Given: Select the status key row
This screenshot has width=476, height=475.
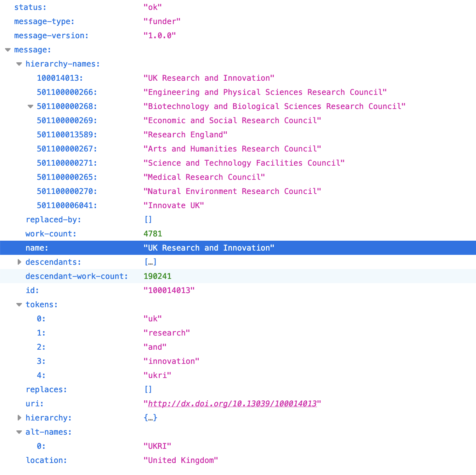Looking at the screenshot, I should point(30,7).
